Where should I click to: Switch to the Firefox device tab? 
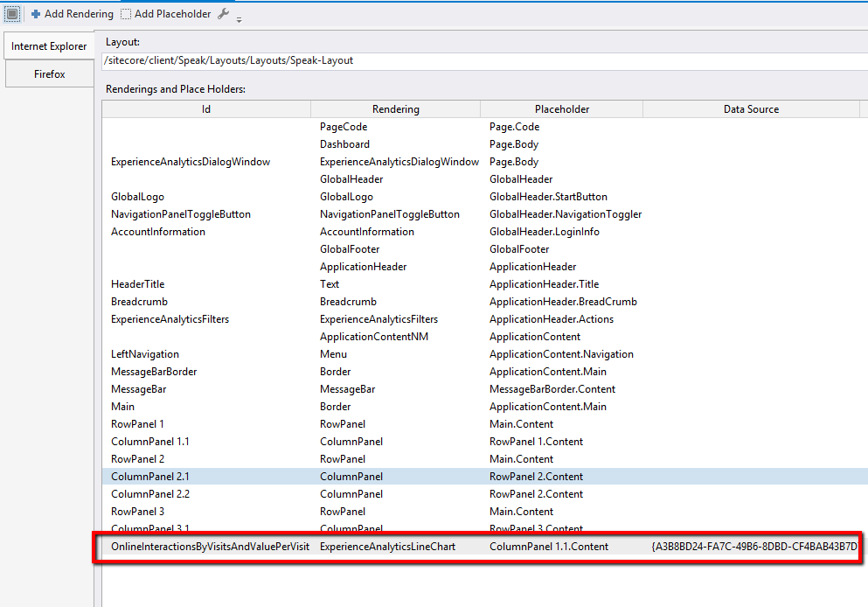click(49, 74)
